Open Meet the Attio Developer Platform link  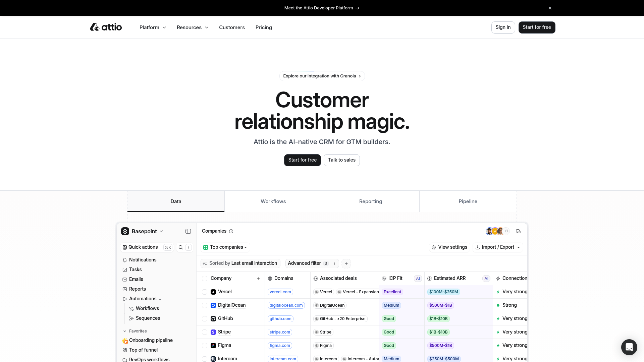322,8
